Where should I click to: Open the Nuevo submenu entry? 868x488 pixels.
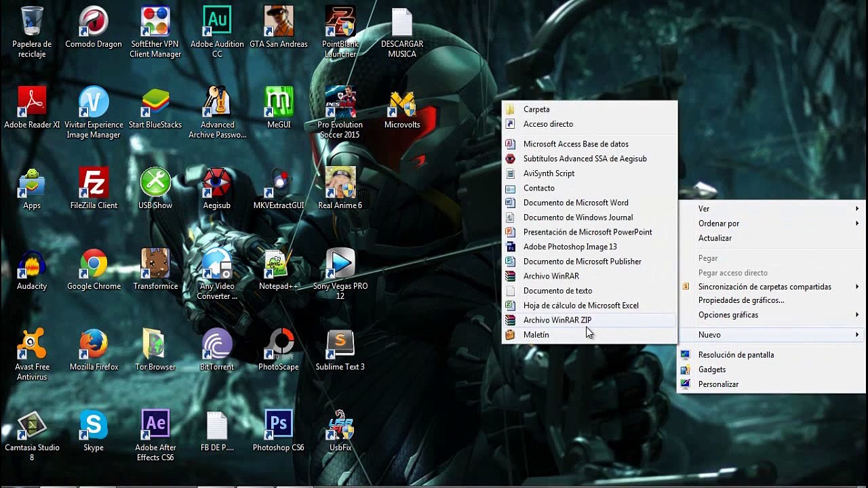772,335
